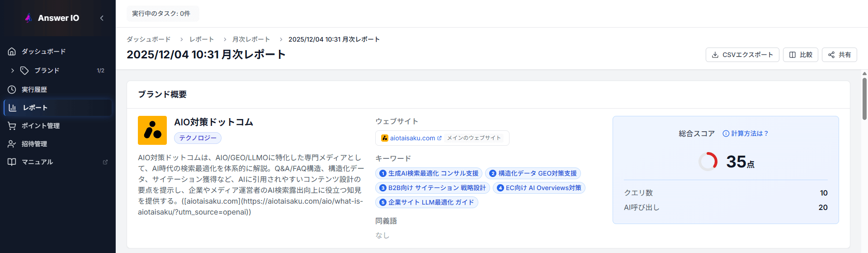Click the AIO対策ドットコム brand logo thumbnail

[152, 130]
